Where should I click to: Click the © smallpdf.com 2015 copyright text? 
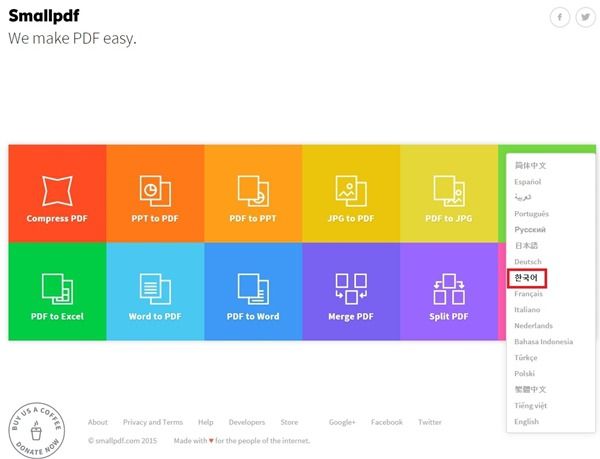[122, 441]
